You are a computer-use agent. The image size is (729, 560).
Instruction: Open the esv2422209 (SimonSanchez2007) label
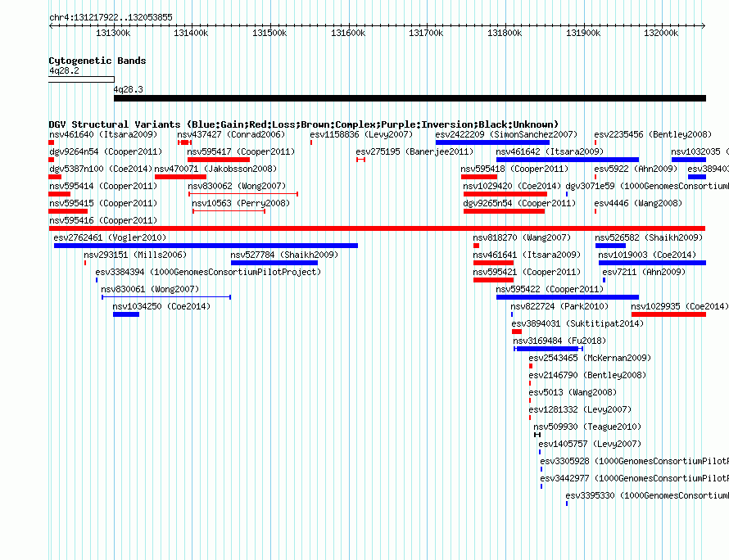coord(506,134)
